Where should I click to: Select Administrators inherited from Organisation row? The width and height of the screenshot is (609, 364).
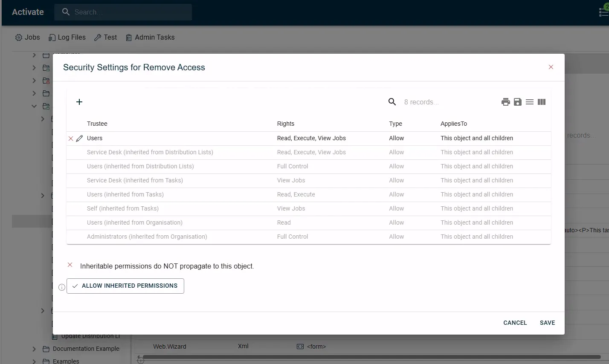(309, 237)
